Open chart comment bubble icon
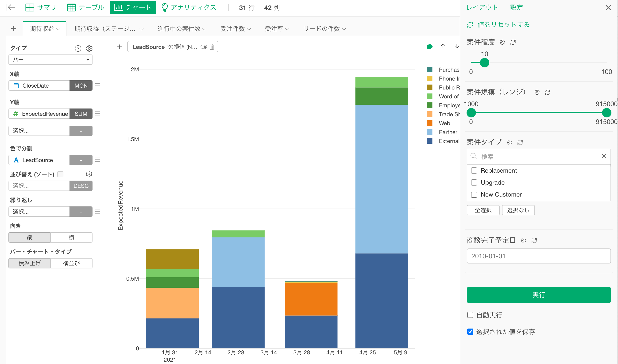Viewport: 618px width, 364px height. 429,46
